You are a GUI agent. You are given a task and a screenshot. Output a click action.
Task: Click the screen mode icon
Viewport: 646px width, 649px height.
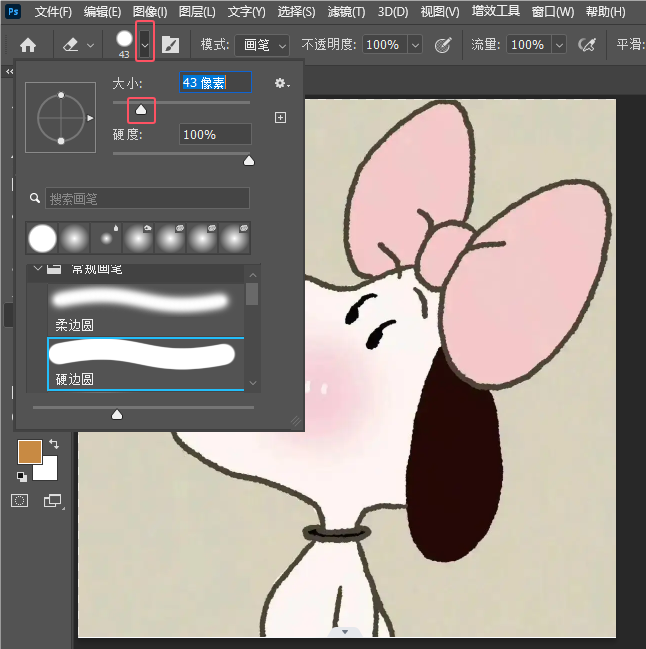tap(52, 500)
